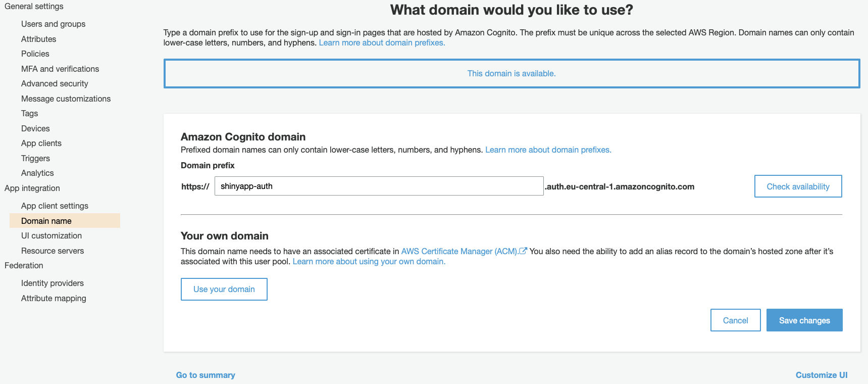868x384 pixels.
Task: Select App client settings item
Action: (55, 206)
